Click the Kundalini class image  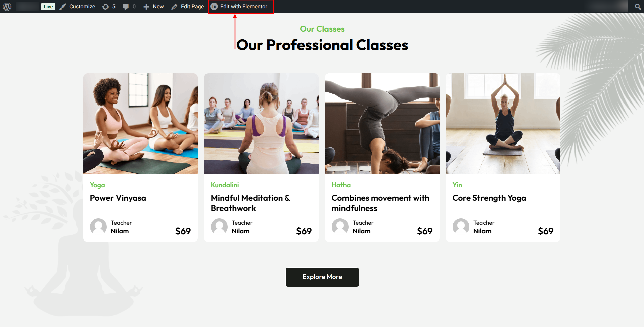[261, 124]
